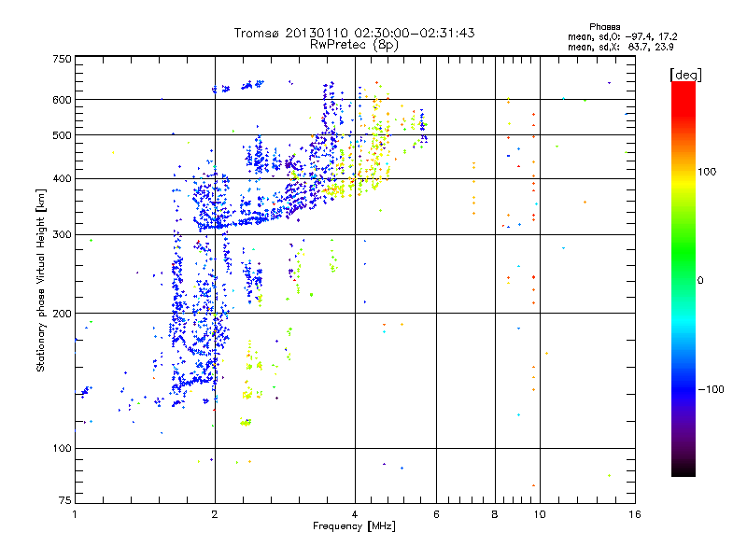Click the '[deg]' colorbar unit label

coord(685,75)
